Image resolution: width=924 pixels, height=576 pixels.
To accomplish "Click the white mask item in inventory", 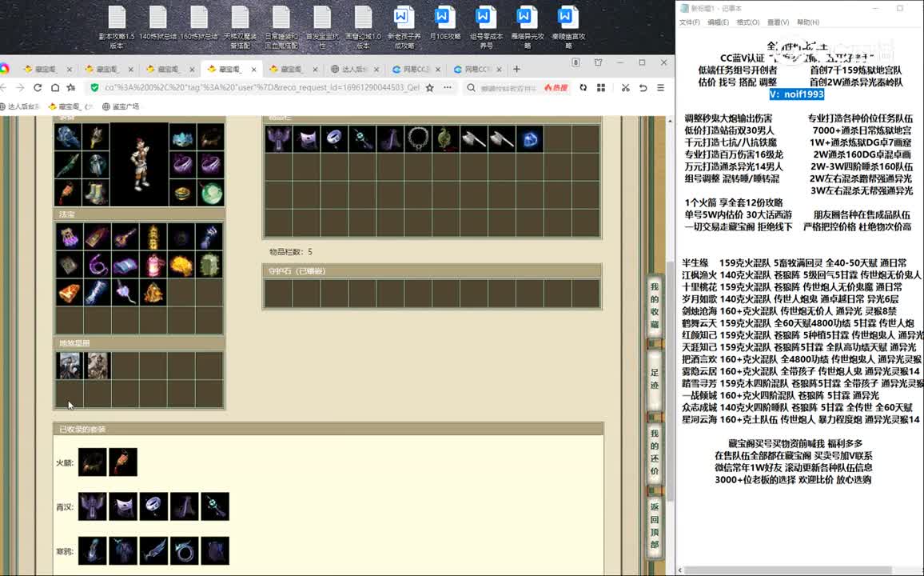I will [306, 139].
